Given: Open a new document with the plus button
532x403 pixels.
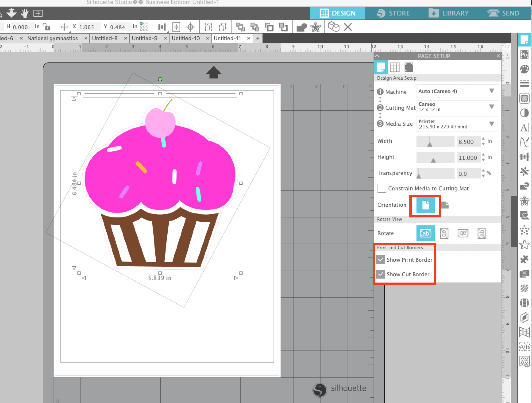Looking at the screenshot, I should coord(258,38).
